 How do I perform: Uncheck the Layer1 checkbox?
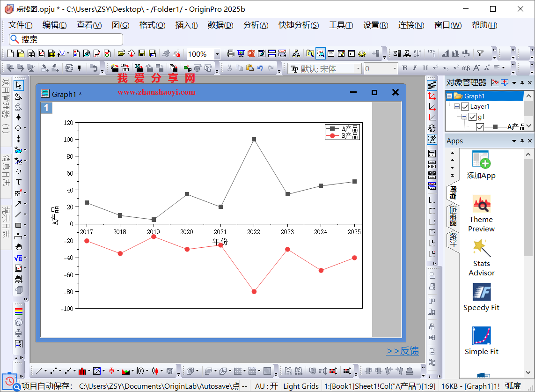[465, 107]
